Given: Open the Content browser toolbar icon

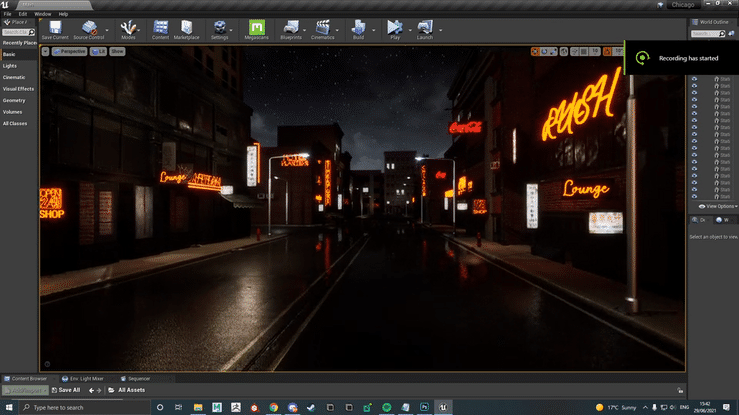Looking at the screenshot, I should tap(160, 30).
